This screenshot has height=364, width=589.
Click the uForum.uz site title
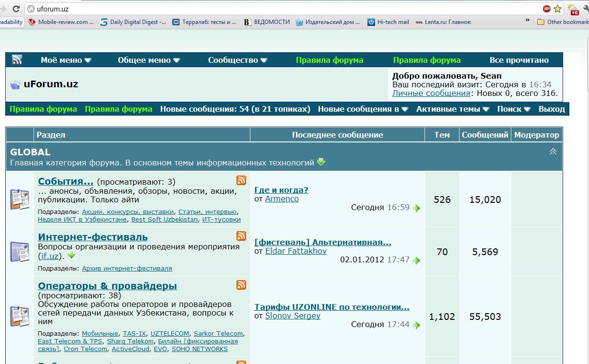tap(51, 84)
